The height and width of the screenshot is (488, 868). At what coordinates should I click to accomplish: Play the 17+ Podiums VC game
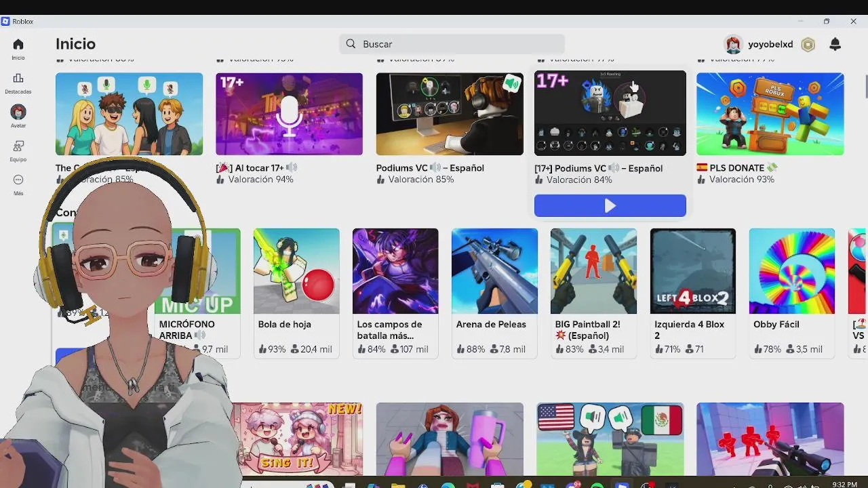point(610,206)
